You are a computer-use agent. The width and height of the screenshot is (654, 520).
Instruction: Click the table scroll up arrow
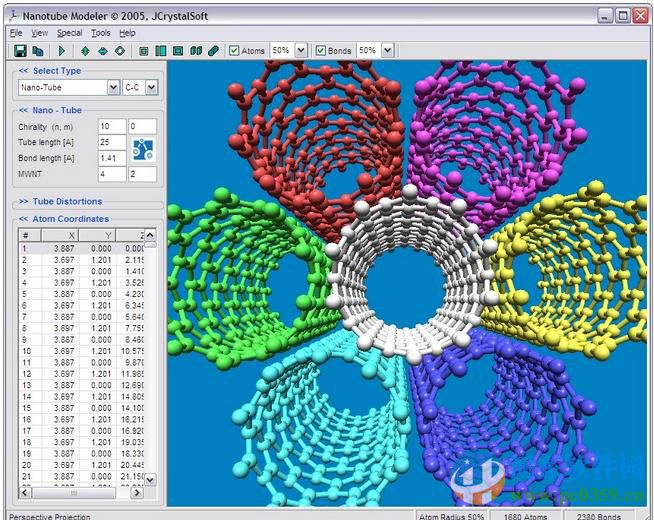click(150, 235)
